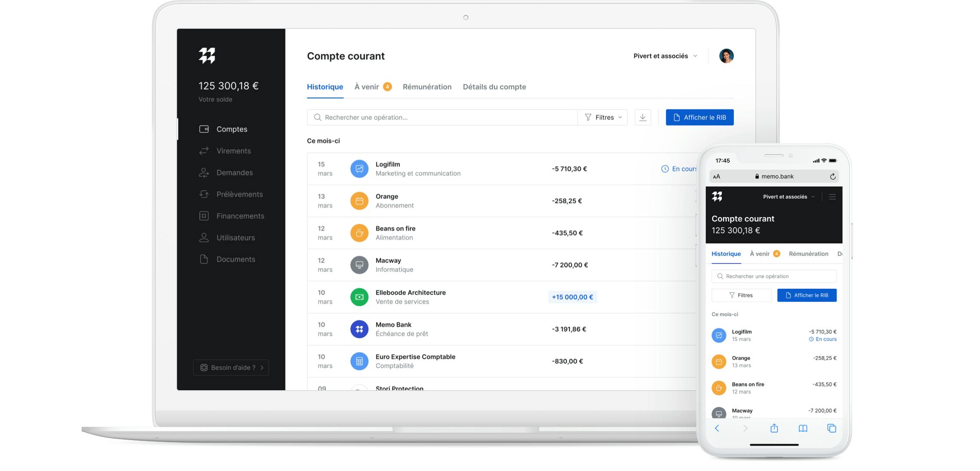
Task: Click the Memo Bank transaction icon
Action: click(x=359, y=329)
